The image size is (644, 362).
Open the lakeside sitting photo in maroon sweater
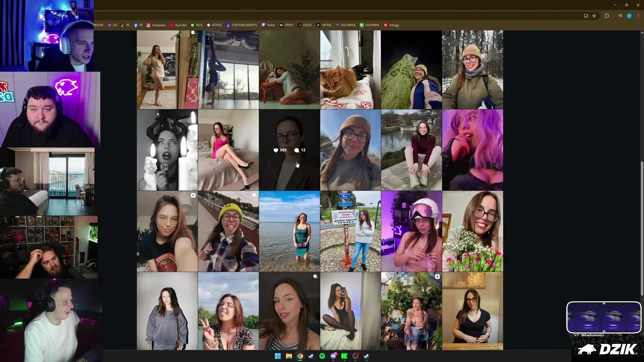[411, 150]
